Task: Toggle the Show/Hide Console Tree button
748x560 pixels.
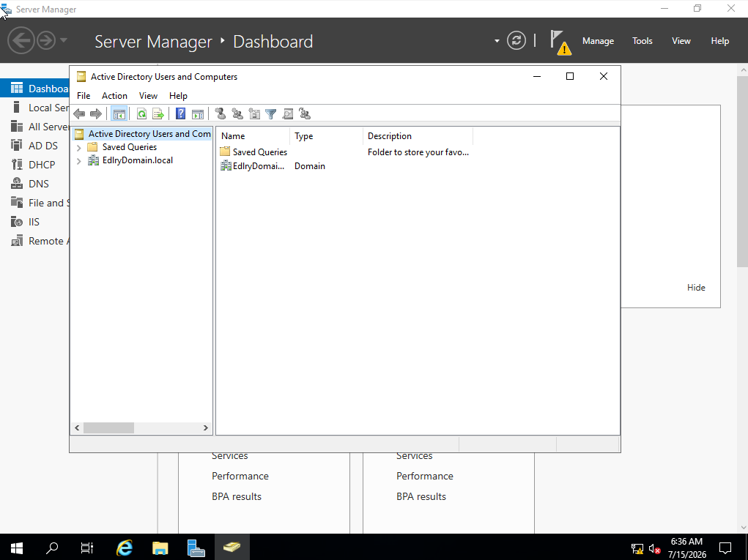Action: coord(119,114)
